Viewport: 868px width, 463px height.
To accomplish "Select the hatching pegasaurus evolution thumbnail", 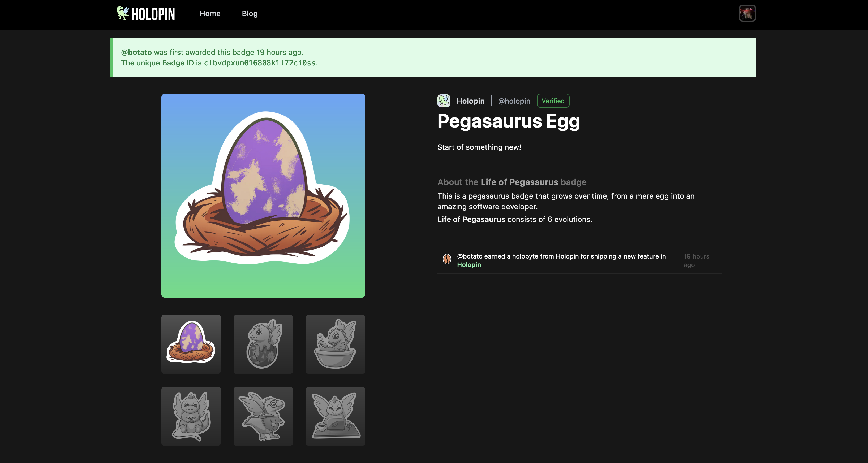I will coord(263,344).
